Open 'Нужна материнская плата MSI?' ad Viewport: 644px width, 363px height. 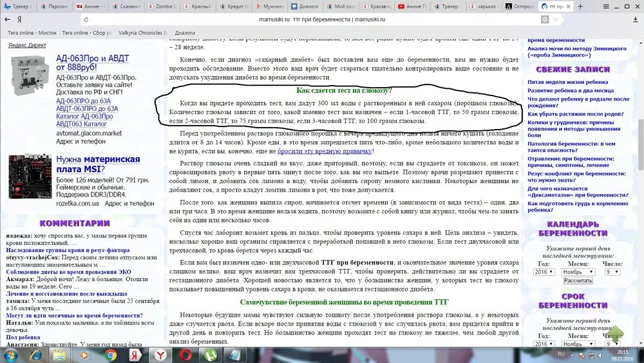98,164
